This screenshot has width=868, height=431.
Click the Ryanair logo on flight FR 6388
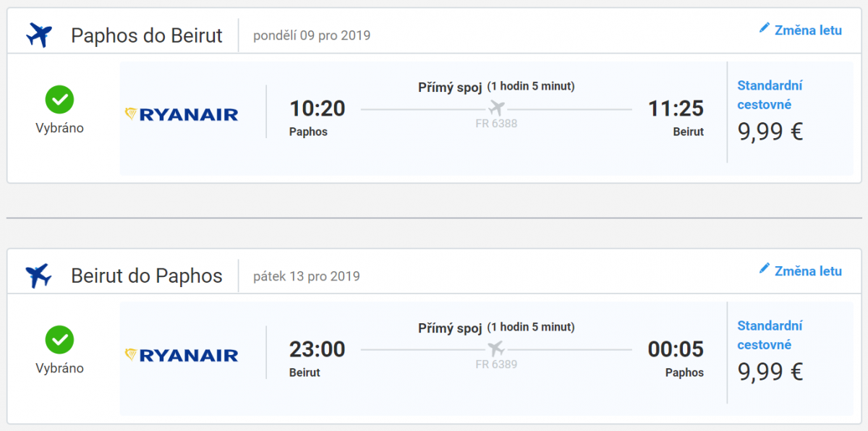pyautogui.click(x=182, y=114)
